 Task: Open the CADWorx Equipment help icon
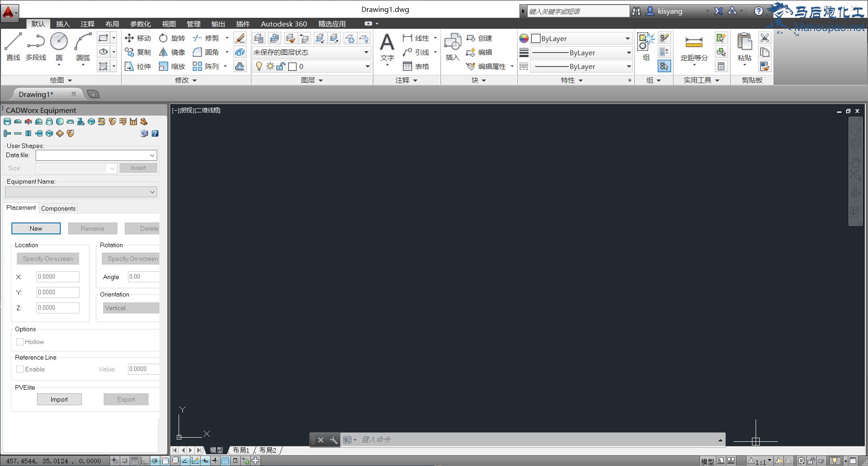[x=155, y=133]
